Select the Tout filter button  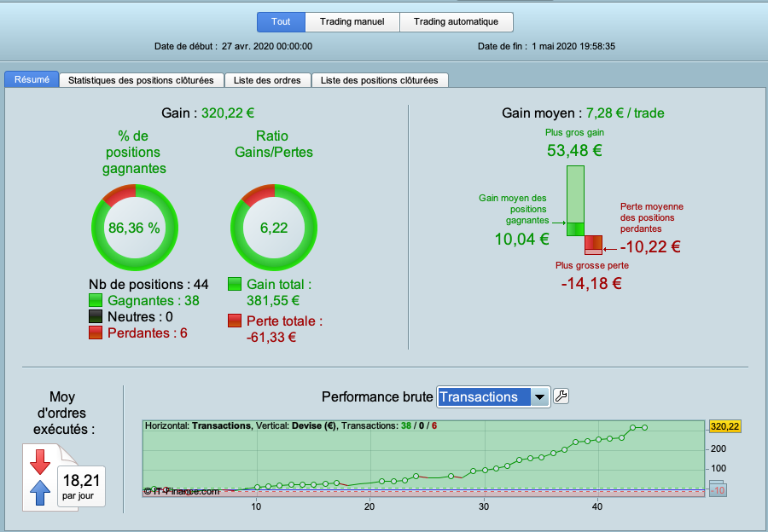tap(281, 22)
